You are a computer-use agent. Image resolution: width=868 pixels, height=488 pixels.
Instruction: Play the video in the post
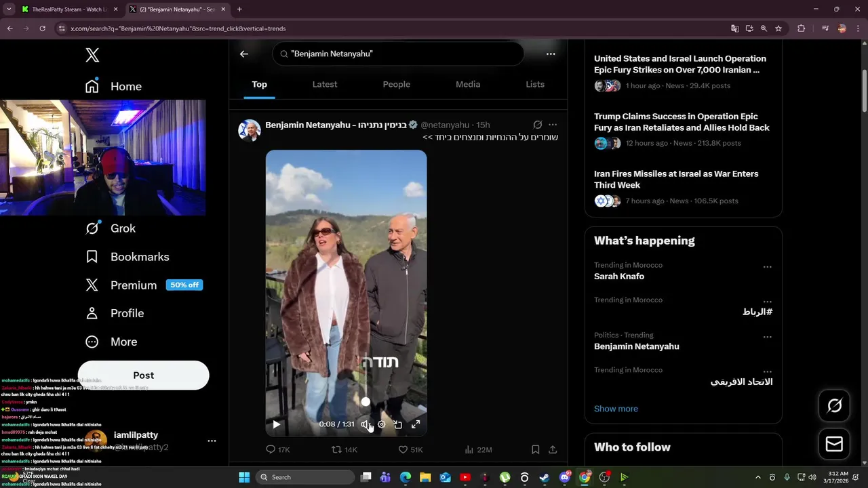pos(276,424)
